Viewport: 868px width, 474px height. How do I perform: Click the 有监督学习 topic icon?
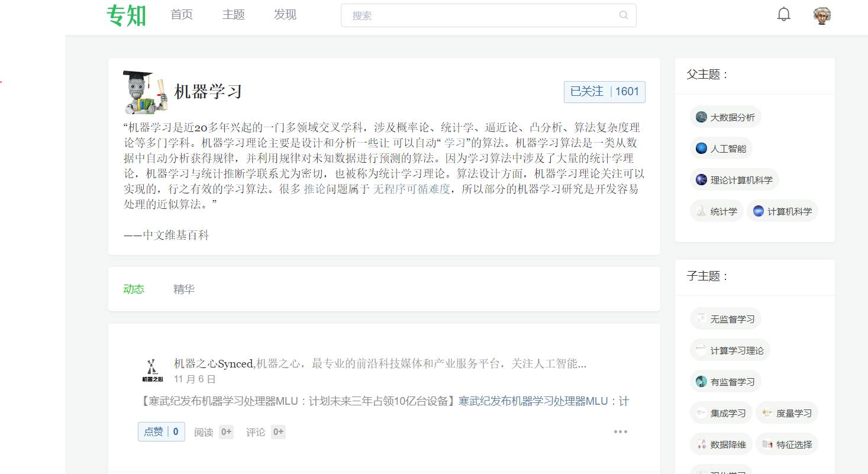click(701, 382)
